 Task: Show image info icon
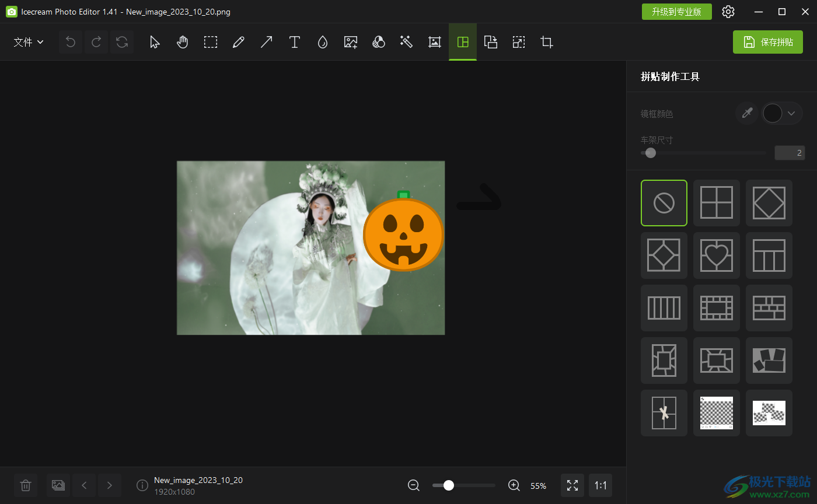click(142, 485)
